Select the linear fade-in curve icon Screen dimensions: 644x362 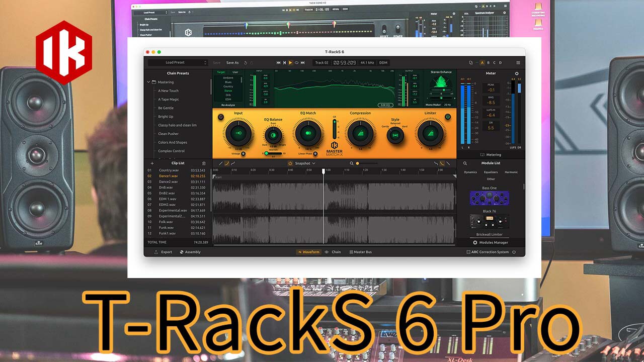coord(220,163)
